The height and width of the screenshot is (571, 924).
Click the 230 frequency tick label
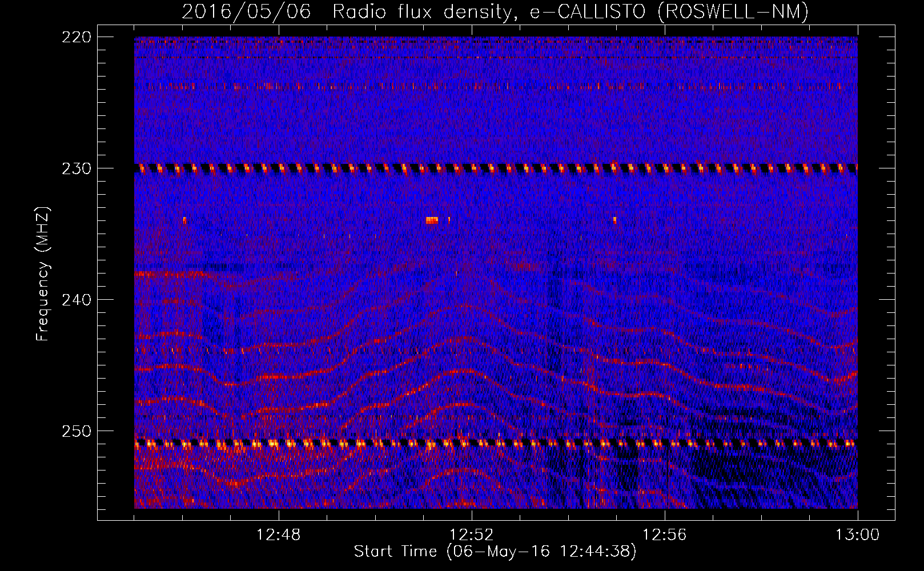point(77,169)
